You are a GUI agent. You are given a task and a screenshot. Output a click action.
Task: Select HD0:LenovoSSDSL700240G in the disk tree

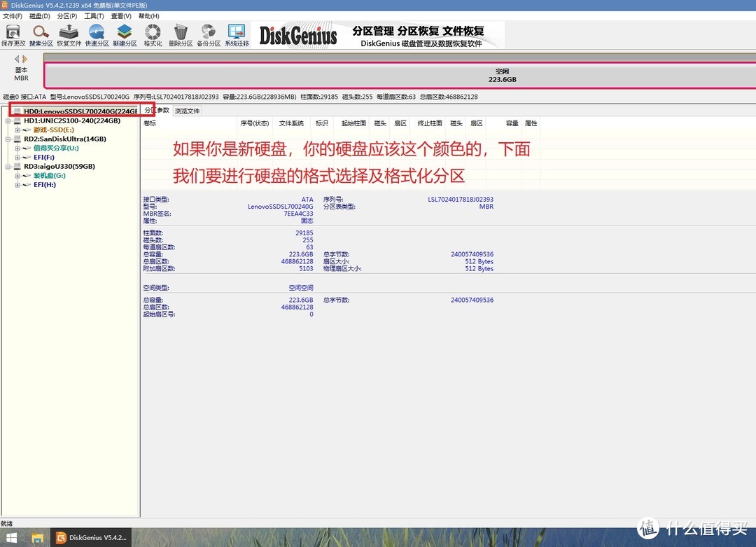(78, 111)
